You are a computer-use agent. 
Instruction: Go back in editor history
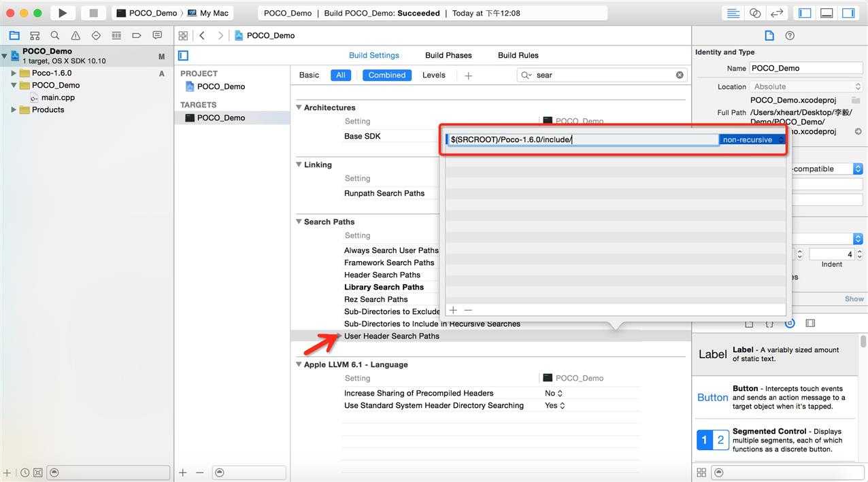click(x=202, y=35)
